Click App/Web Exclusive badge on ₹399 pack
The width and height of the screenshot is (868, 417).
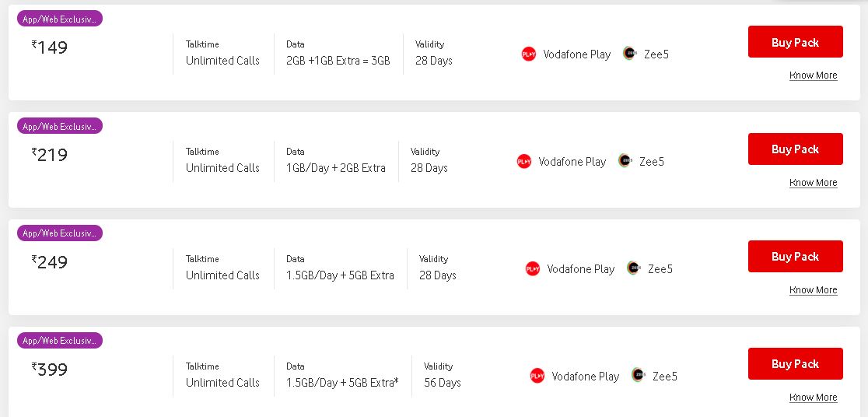60,341
